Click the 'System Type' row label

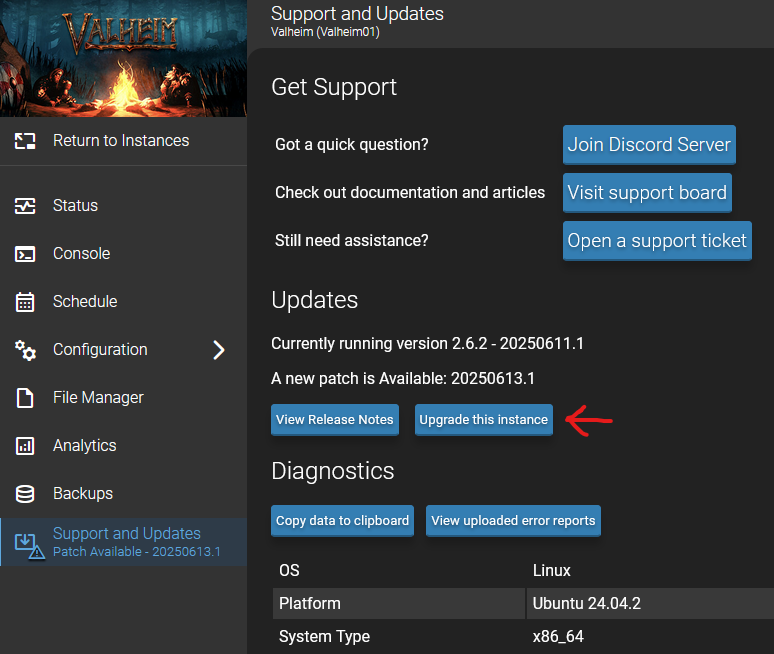[x=324, y=637]
